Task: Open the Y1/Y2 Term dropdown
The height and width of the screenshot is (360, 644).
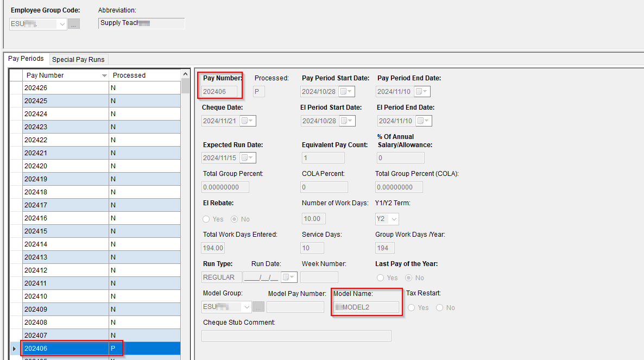Action: pos(394,219)
